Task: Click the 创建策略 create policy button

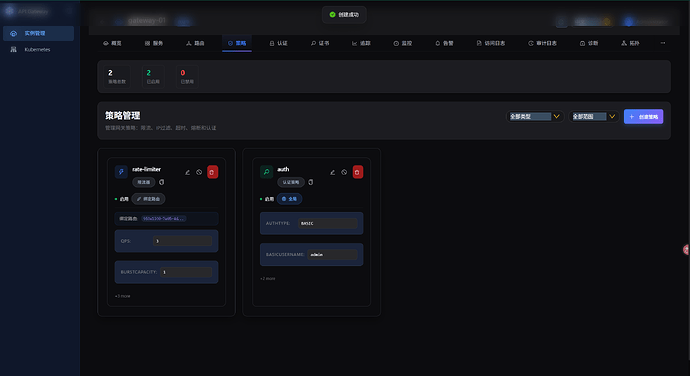Action: point(643,117)
